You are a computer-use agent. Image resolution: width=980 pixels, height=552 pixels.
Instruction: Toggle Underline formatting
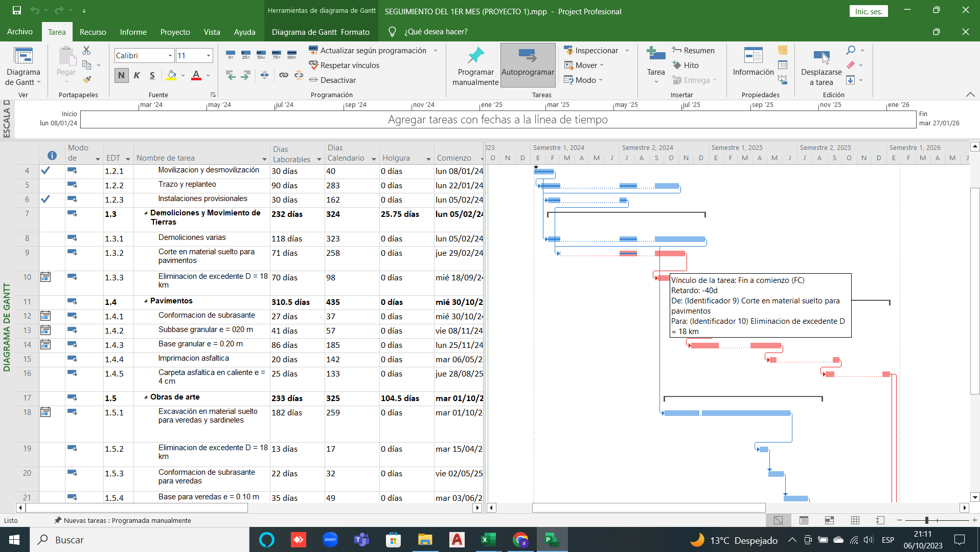pyautogui.click(x=152, y=76)
